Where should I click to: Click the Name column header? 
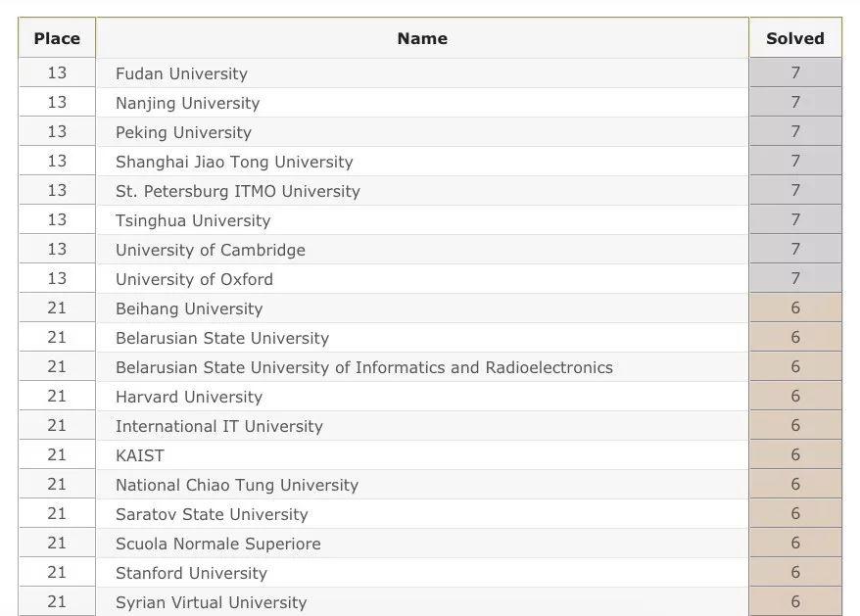[x=422, y=38]
